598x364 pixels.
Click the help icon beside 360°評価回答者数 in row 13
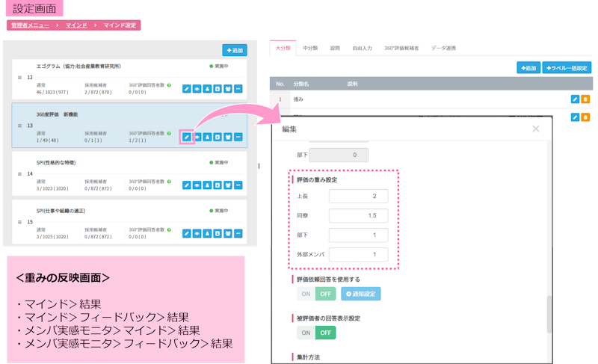click(169, 133)
